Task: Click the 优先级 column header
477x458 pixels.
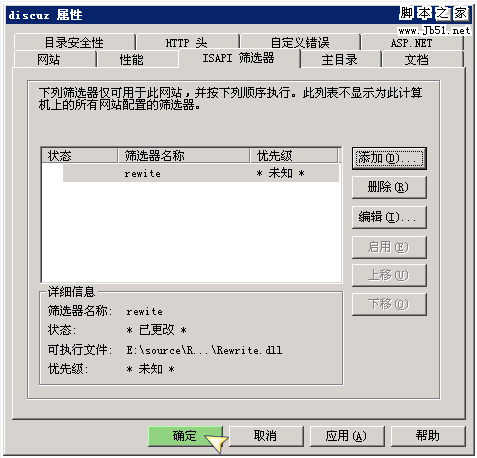Action: [x=294, y=156]
